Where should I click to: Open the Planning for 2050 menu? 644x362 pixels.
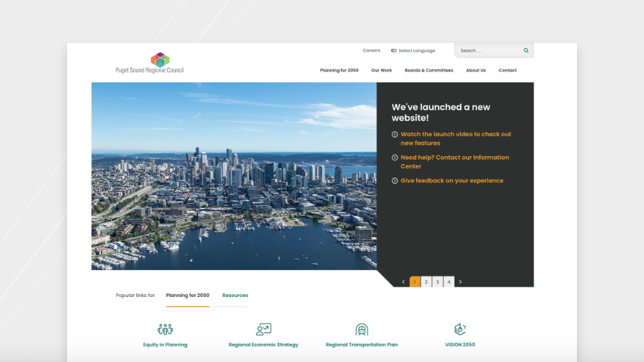(x=339, y=70)
